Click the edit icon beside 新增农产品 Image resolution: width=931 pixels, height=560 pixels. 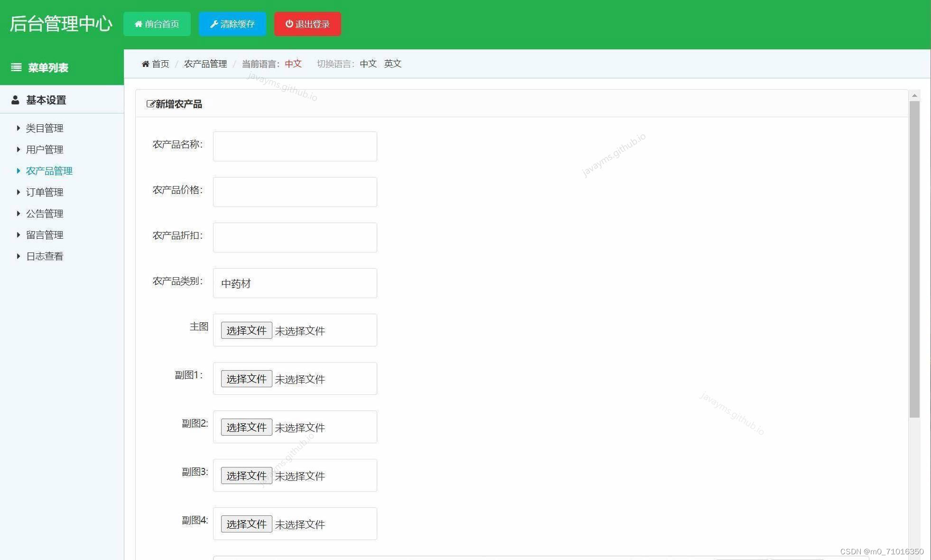point(150,104)
